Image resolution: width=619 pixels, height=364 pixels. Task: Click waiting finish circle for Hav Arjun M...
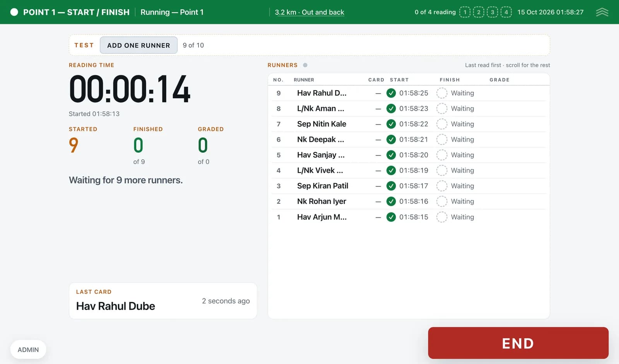(442, 217)
